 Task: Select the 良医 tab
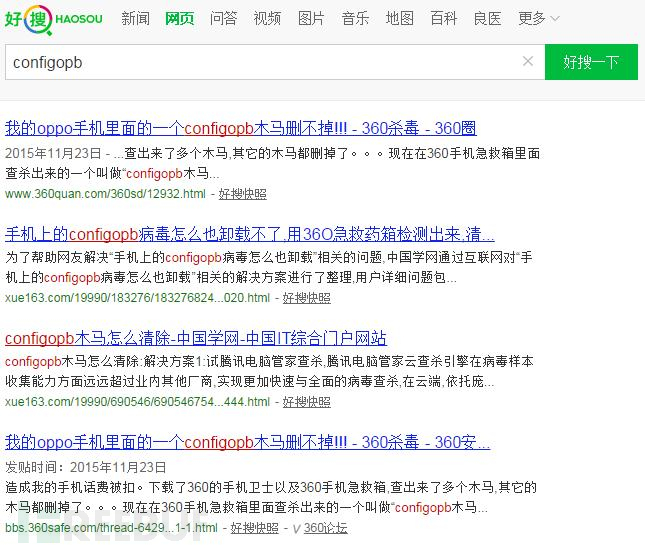pyautogui.click(x=487, y=19)
